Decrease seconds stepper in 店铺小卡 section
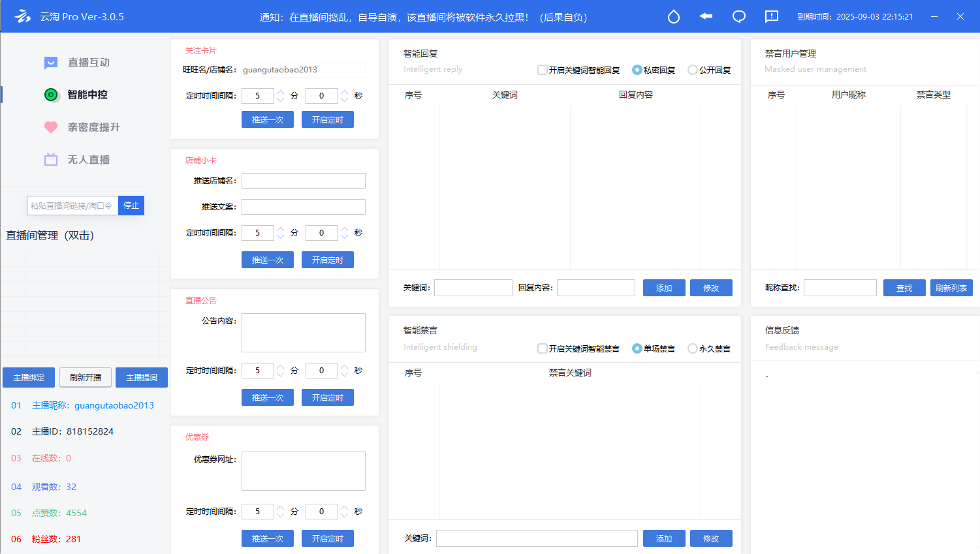This screenshot has width=980, height=554. 345,236
